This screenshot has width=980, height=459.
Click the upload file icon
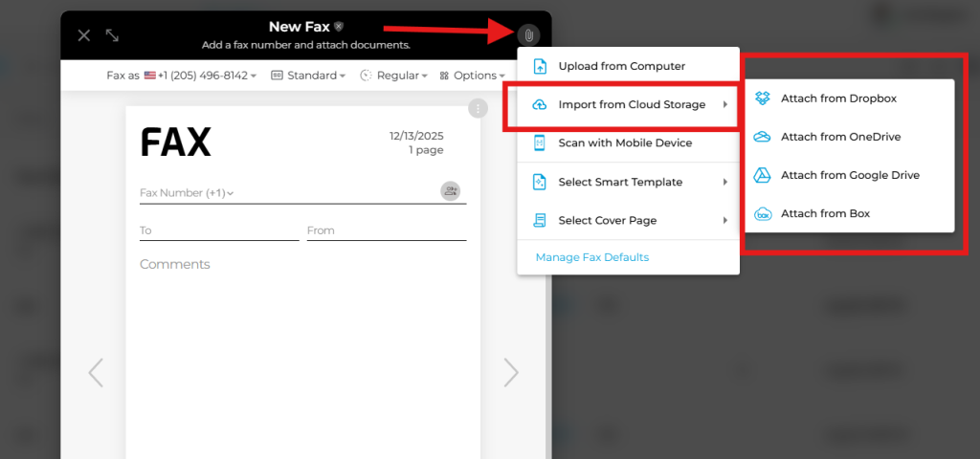[x=540, y=66]
